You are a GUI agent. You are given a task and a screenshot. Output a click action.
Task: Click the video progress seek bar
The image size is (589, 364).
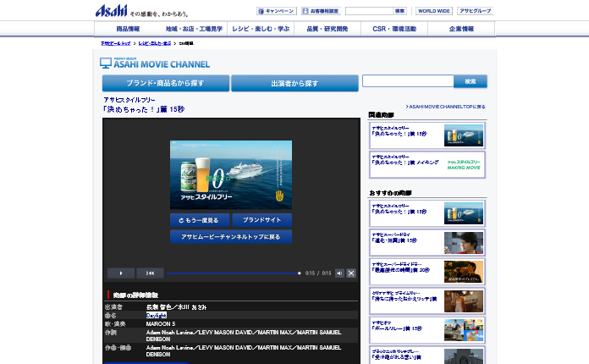click(x=234, y=273)
